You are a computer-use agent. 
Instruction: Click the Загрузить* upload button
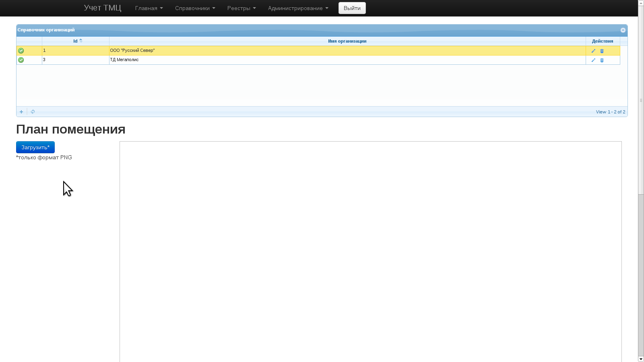[x=35, y=147]
